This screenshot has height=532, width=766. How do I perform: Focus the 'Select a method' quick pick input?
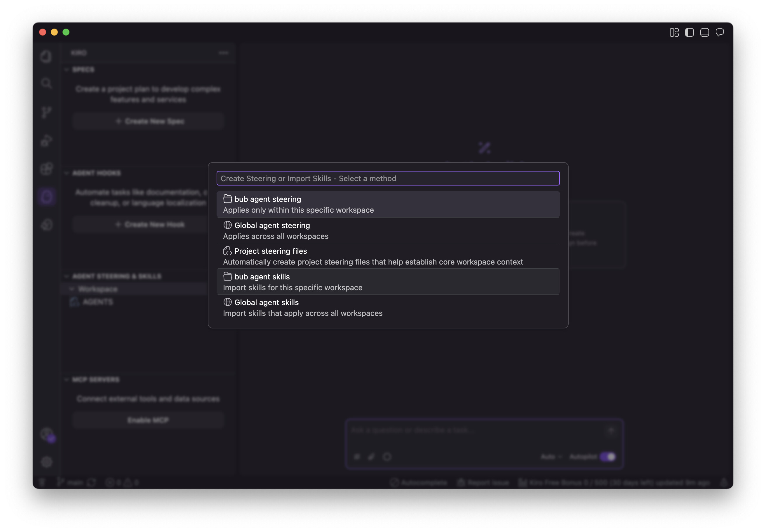point(388,178)
